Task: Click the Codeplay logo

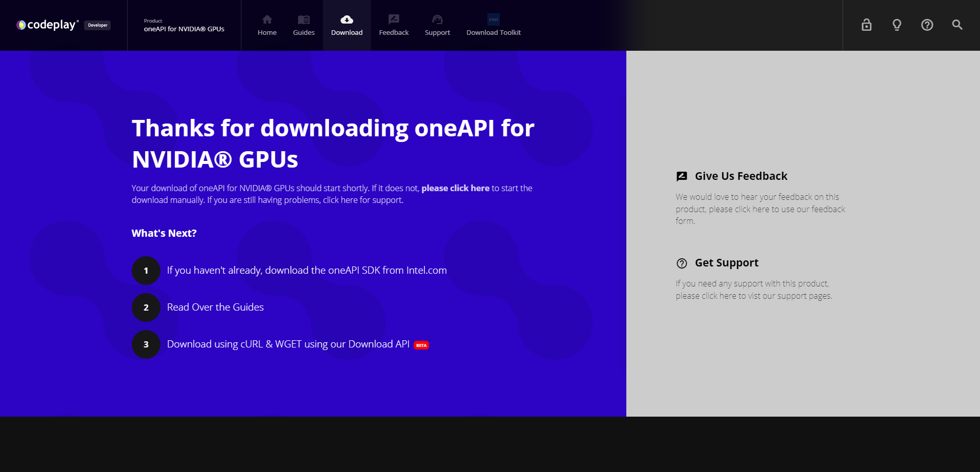Action: pos(48,25)
